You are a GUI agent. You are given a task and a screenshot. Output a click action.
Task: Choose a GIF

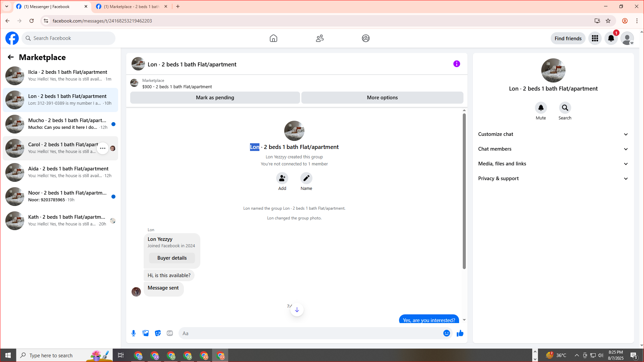[170, 333]
